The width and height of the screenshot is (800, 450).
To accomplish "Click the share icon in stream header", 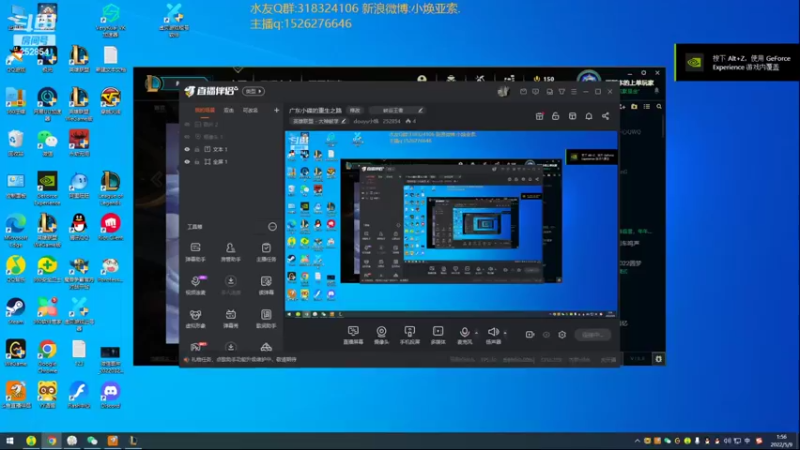I will 605,116.
